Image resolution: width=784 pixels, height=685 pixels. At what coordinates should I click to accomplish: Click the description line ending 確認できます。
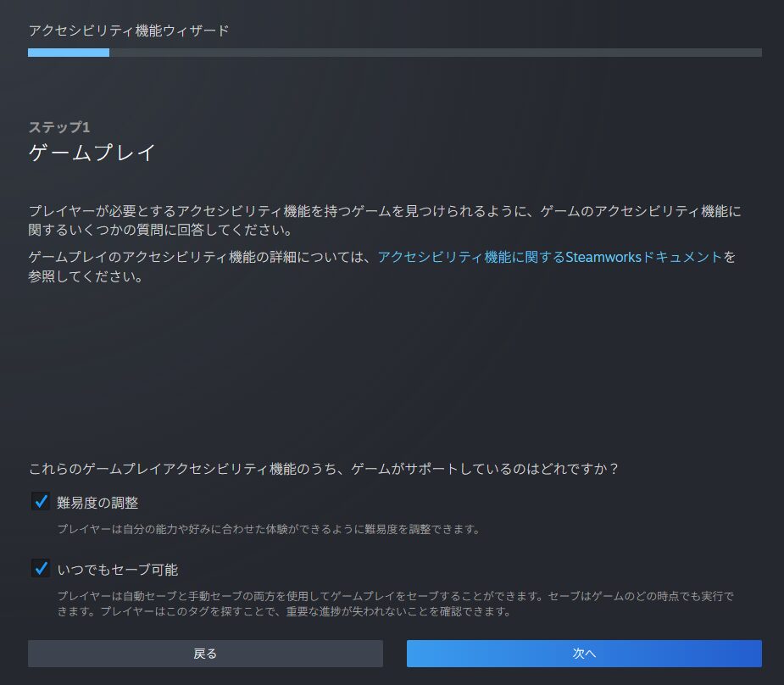click(284, 611)
